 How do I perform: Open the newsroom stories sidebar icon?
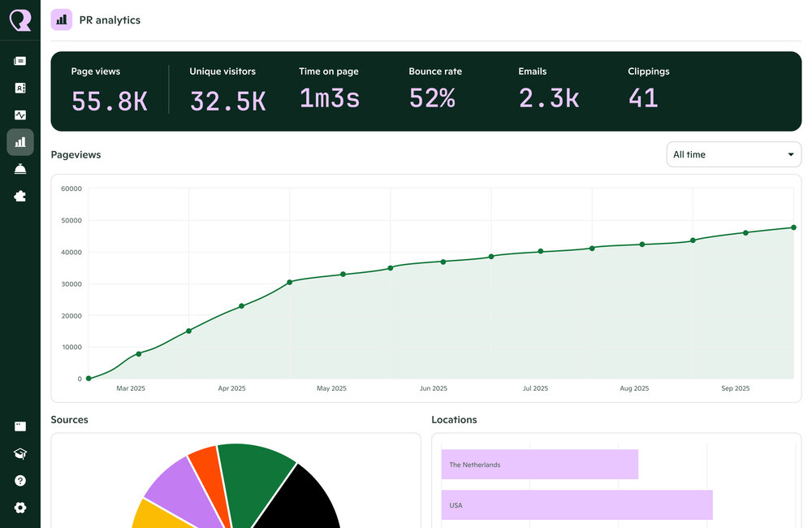pyautogui.click(x=20, y=61)
